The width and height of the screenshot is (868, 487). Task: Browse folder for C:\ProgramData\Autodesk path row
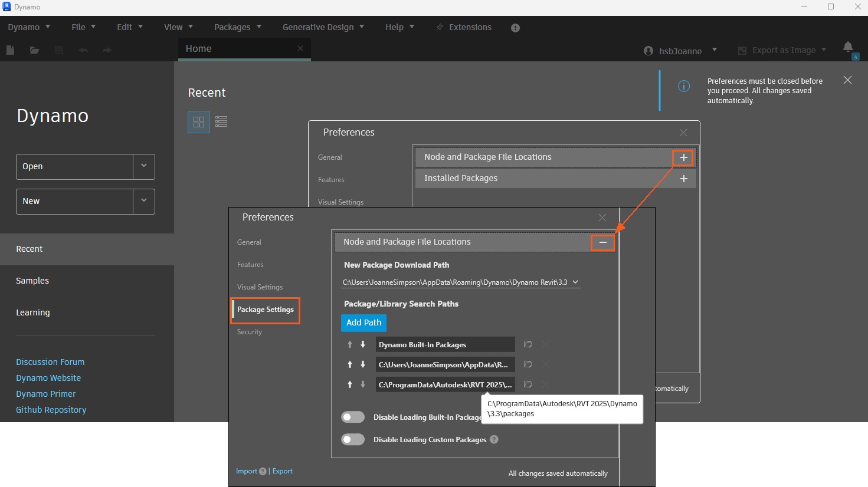(528, 384)
